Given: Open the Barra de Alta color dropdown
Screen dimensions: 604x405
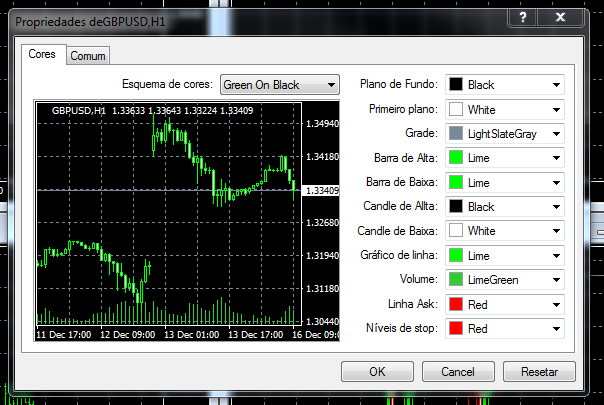Looking at the screenshot, I should pyautogui.click(x=505, y=158).
